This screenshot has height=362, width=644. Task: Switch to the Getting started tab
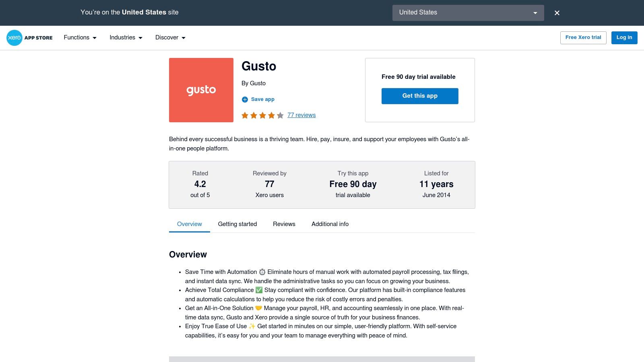237,224
